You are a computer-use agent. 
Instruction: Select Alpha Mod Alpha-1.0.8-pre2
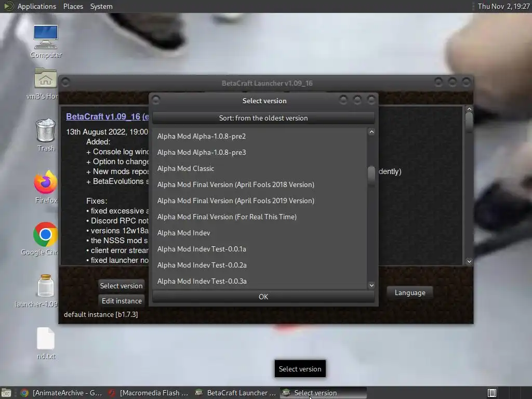[260, 137]
